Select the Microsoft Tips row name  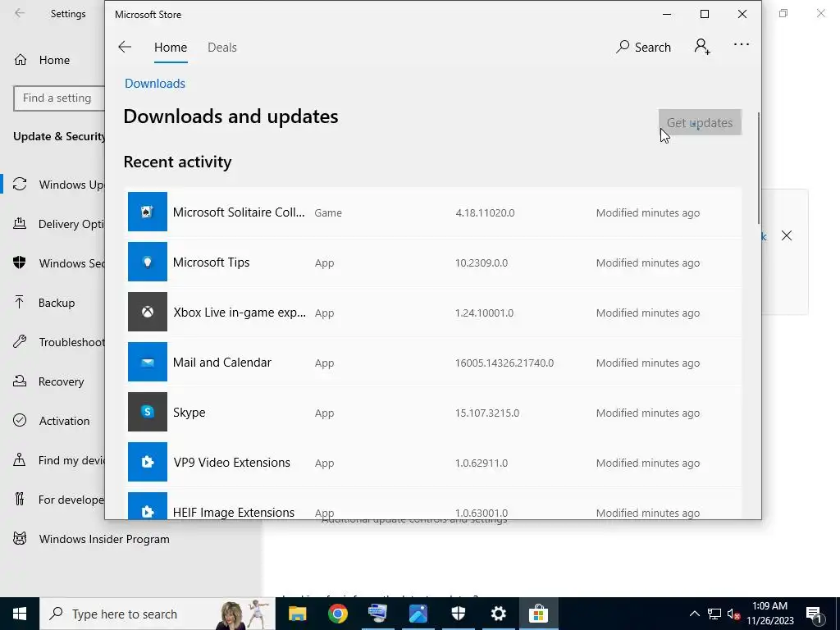coord(211,262)
